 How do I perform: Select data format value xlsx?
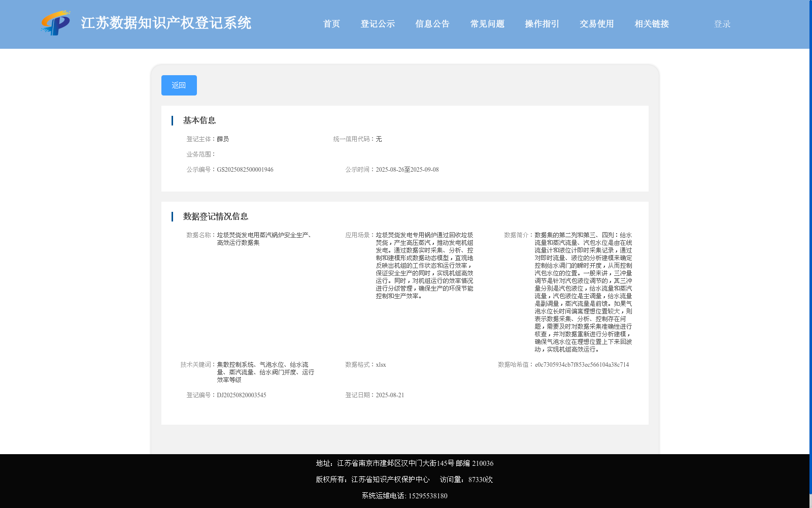381,365
